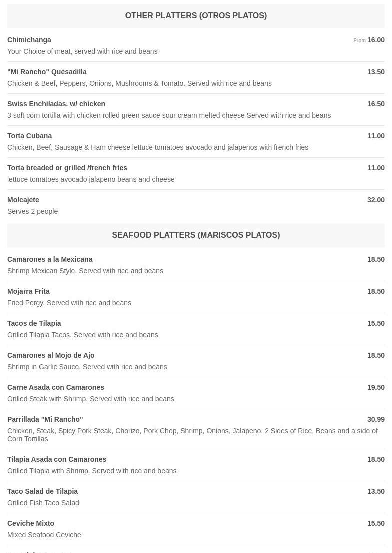Click the 32.00 price for Molcajete
Viewport: 392px width, 553px height.
[376, 200]
